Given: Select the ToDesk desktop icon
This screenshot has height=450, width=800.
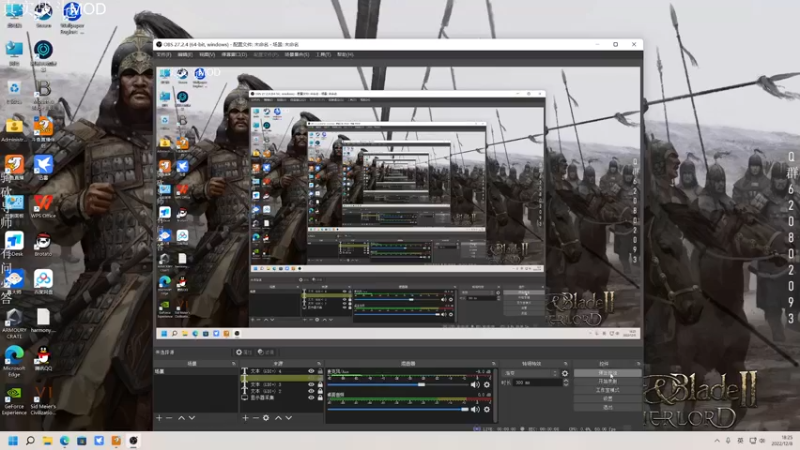Looking at the screenshot, I should (14, 244).
